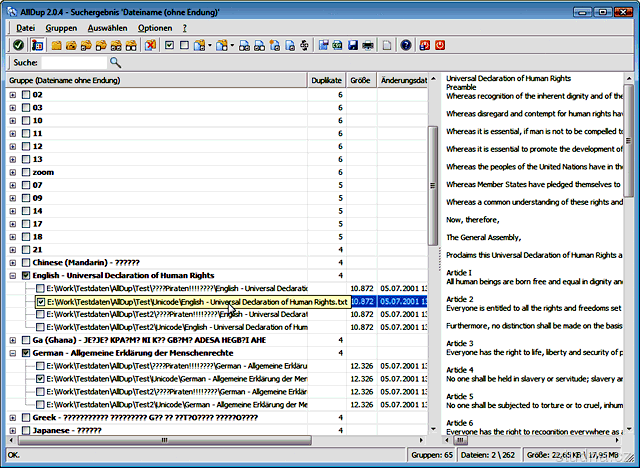
Task: Open the Auswählen menu
Action: [107, 27]
